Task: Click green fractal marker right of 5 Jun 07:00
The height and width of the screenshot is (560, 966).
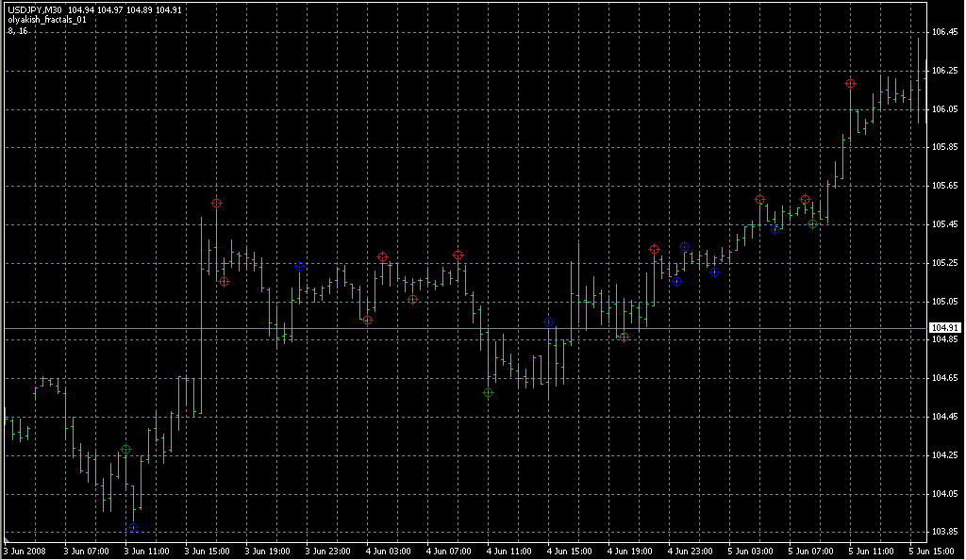Action: coord(812,224)
